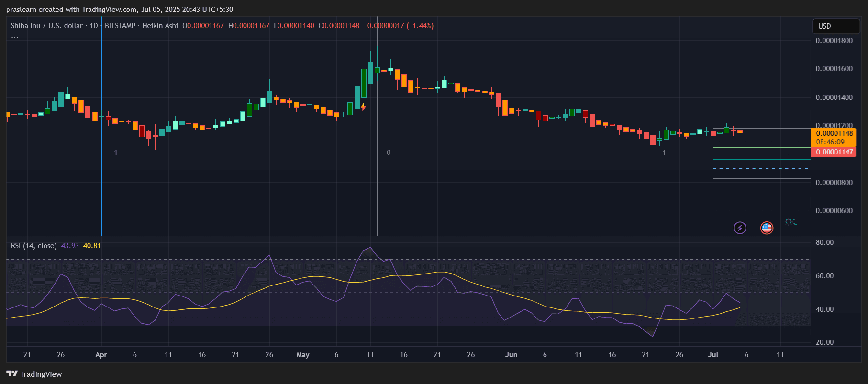Click the Jul label on the time axis
868x384 pixels.
click(713, 355)
